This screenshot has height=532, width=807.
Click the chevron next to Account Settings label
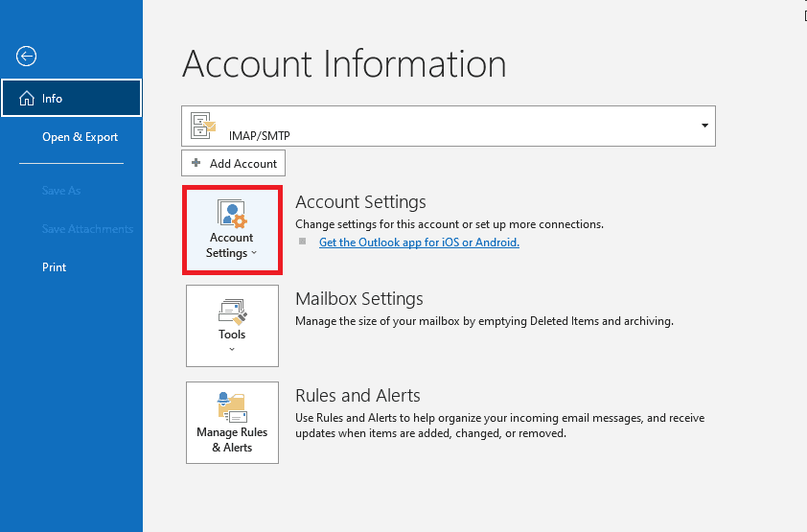pos(254,253)
